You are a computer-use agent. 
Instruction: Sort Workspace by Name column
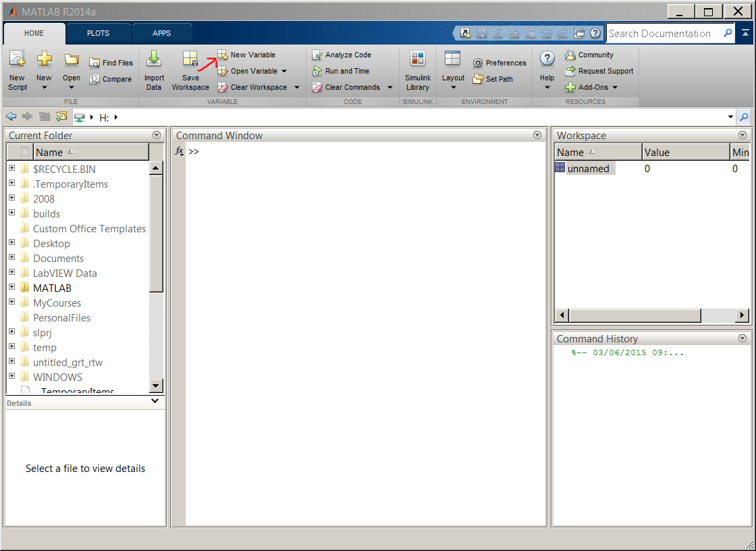[598, 153]
